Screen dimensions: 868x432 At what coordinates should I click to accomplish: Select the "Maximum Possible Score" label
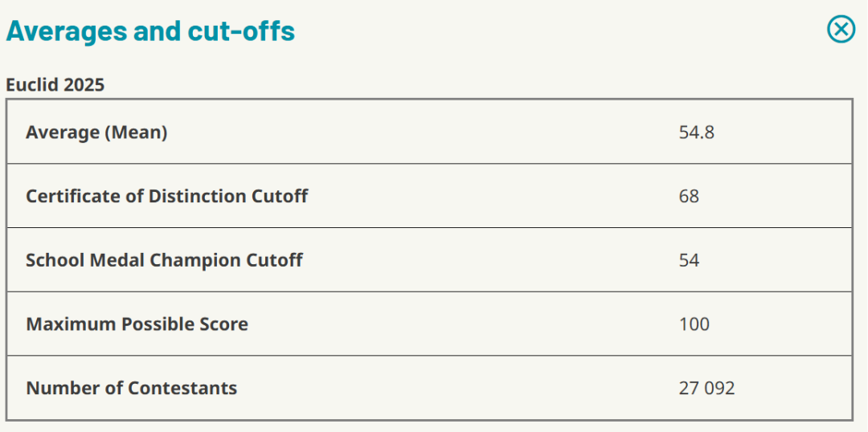click(137, 324)
